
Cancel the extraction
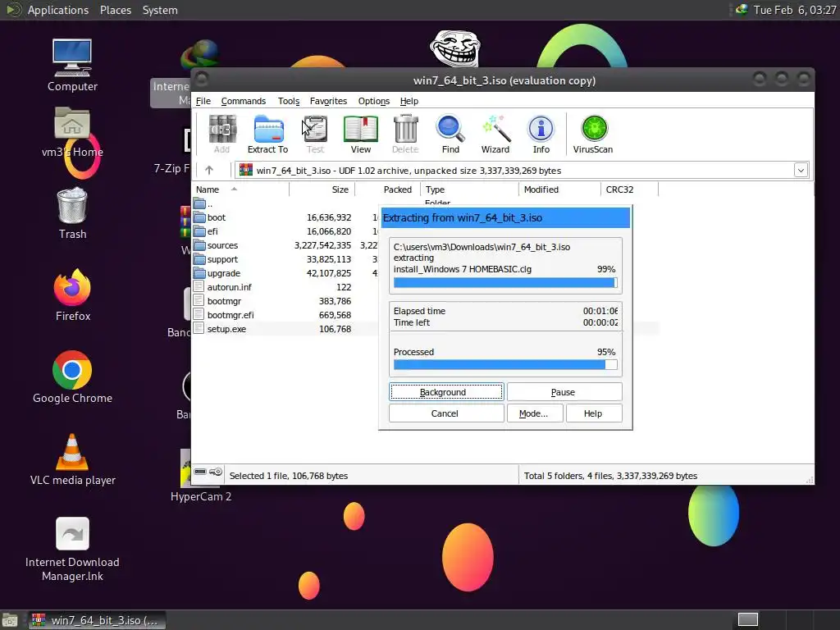point(446,413)
